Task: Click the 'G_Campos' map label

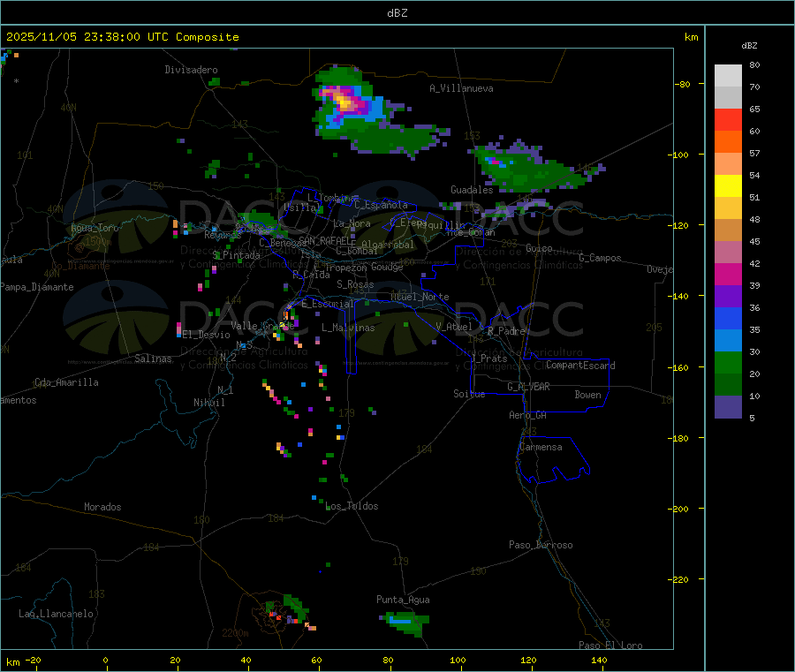Action: tap(600, 258)
